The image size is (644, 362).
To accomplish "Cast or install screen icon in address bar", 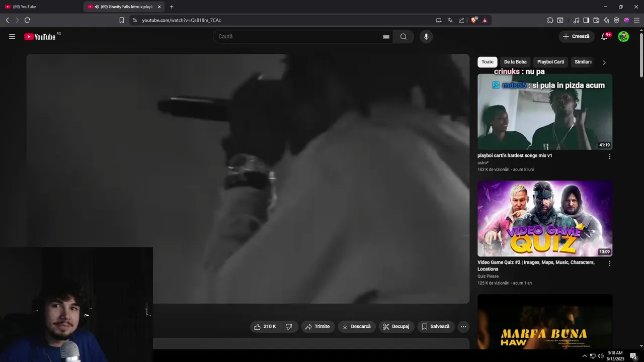I will point(439,20).
